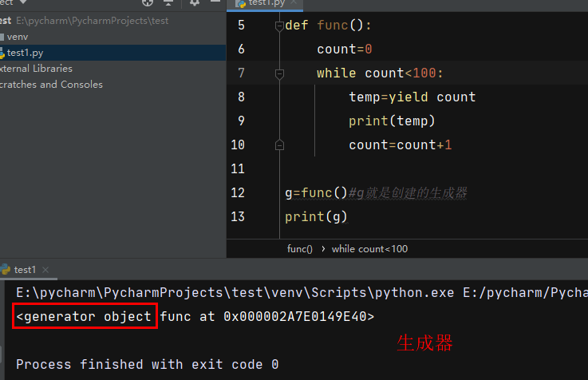Click the fold end marker on line 10

(x=279, y=145)
